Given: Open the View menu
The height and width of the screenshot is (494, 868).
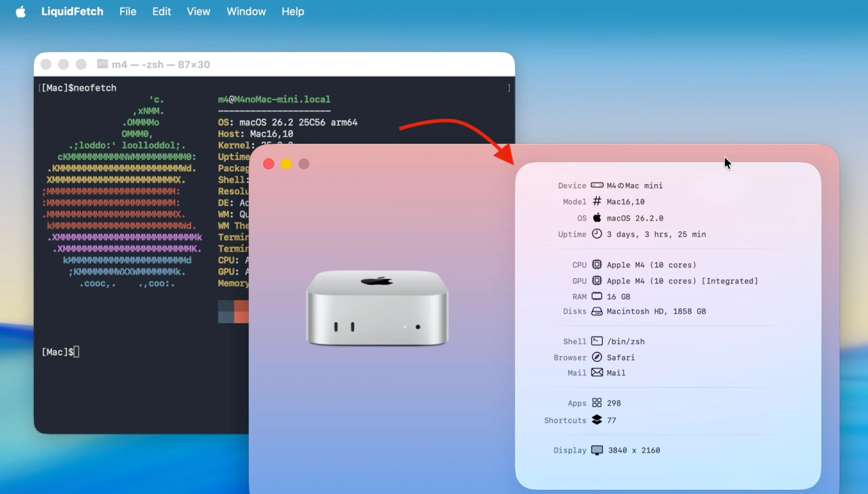Looking at the screenshot, I should [x=198, y=12].
